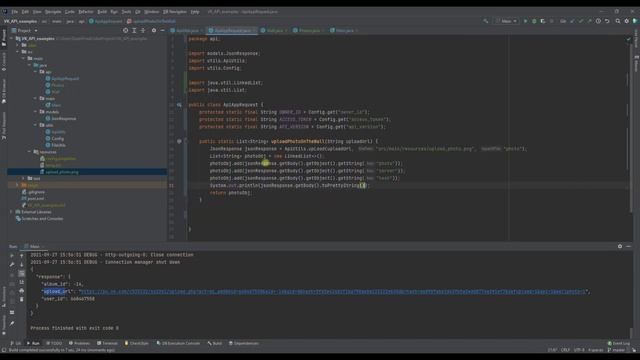Open the CheckStyle tool window

pyautogui.click(x=137, y=343)
